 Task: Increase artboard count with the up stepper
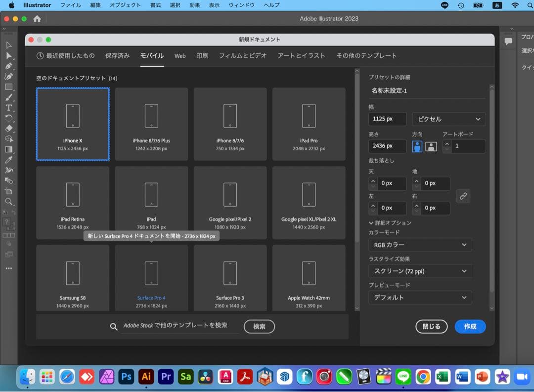pyautogui.click(x=446, y=143)
